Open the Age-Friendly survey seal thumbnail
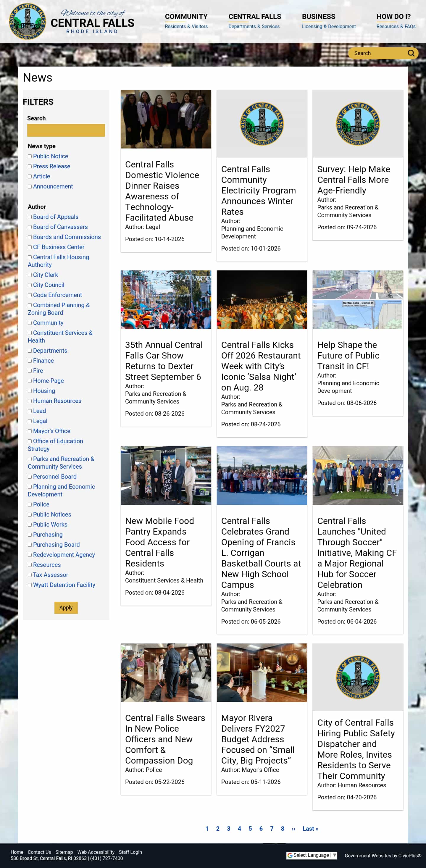The width and height of the screenshot is (426, 868). tap(358, 124)
